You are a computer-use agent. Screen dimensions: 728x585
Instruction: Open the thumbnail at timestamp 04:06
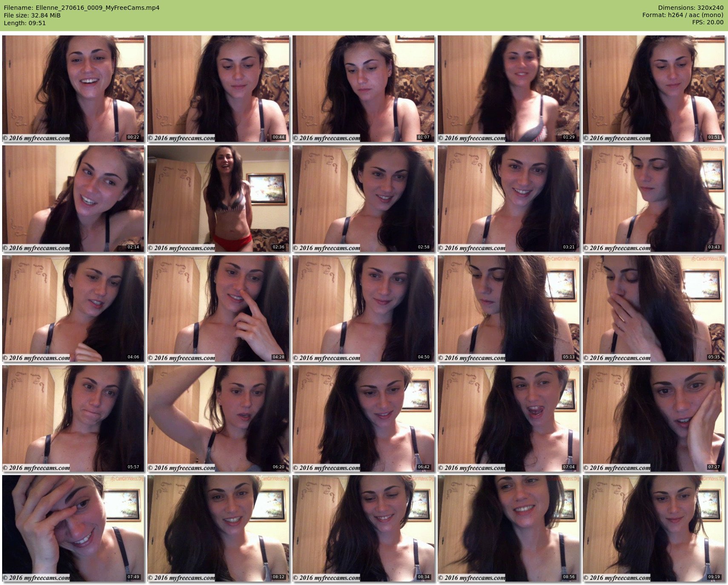[x=73, y=308]
